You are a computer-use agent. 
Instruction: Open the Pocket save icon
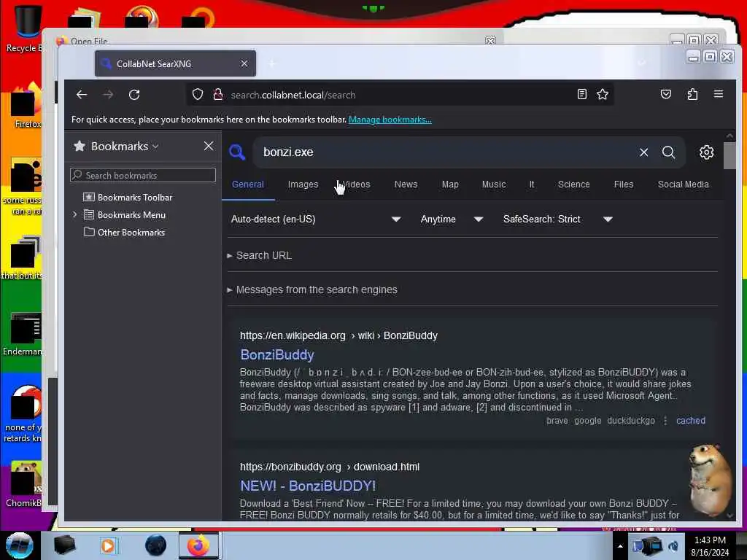[x=666, y=94]
